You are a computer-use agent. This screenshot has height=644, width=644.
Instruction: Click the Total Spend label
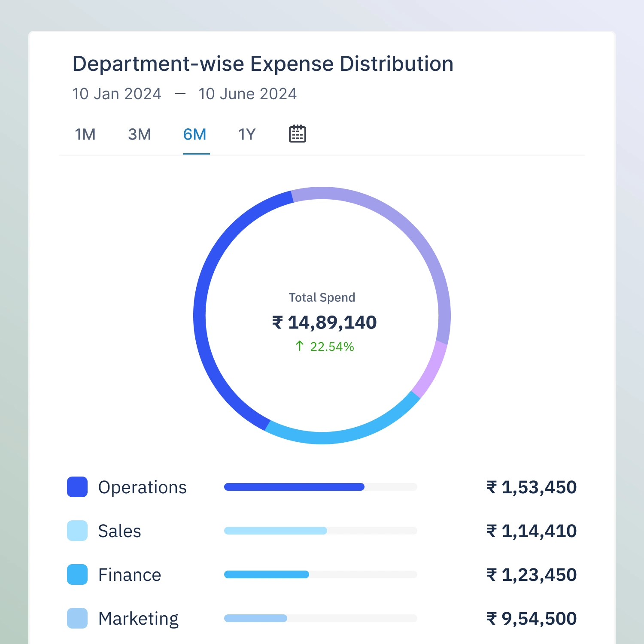[322, 298]
